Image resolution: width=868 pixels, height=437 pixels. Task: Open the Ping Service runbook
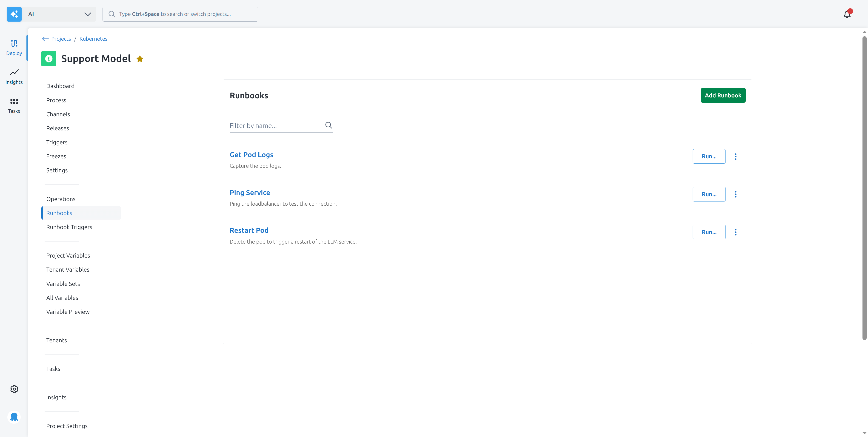pyautogui.click(x=250, y=192)
